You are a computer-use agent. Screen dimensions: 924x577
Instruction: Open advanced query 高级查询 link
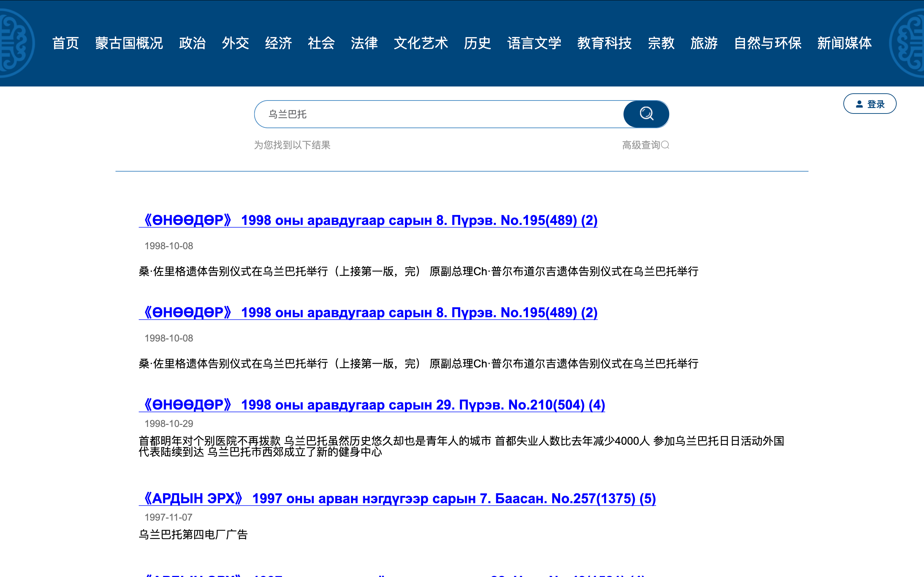click(x=646, y=145)
